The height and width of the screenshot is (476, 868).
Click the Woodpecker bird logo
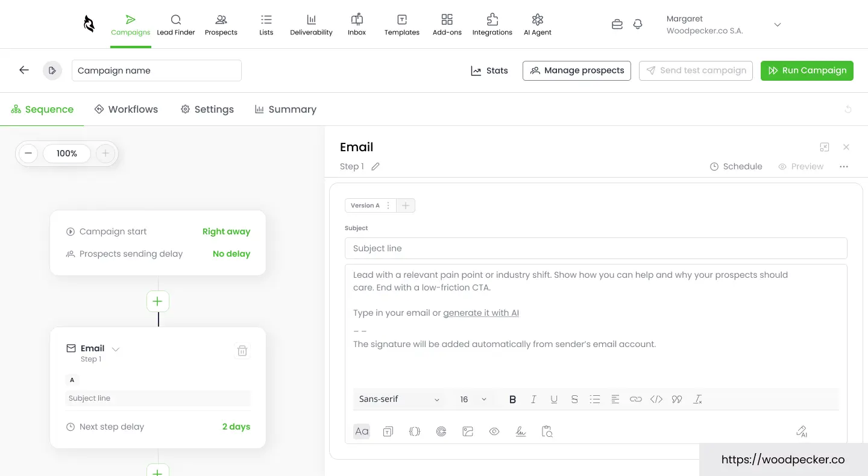coord(89,24)
